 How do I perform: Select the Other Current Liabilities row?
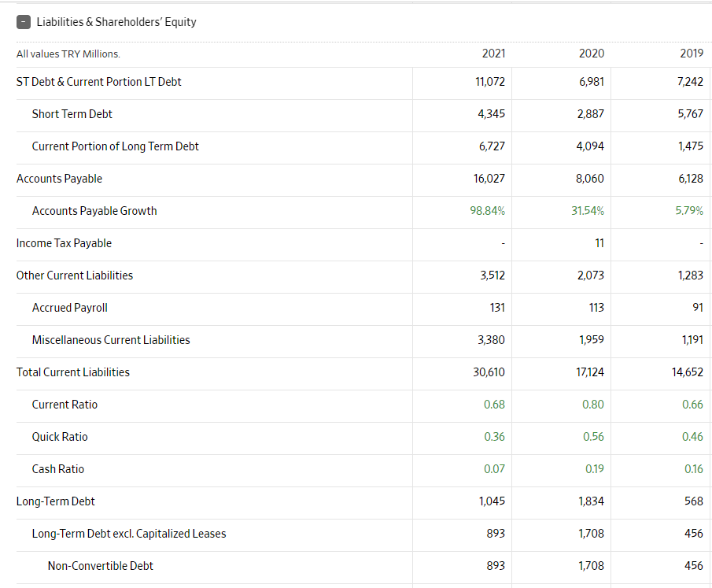pos(75,276)
